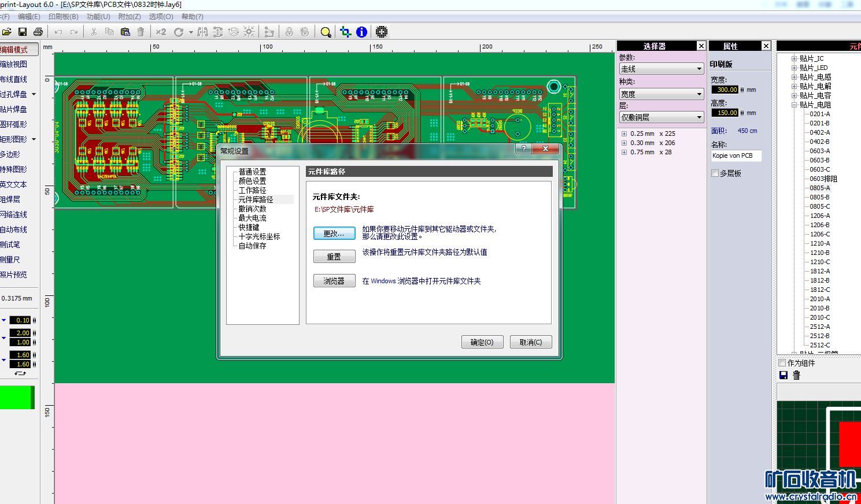This screenshot has width=861, height=504.
Task: Click trash icon below 作为组件
Action: [796, 375]
